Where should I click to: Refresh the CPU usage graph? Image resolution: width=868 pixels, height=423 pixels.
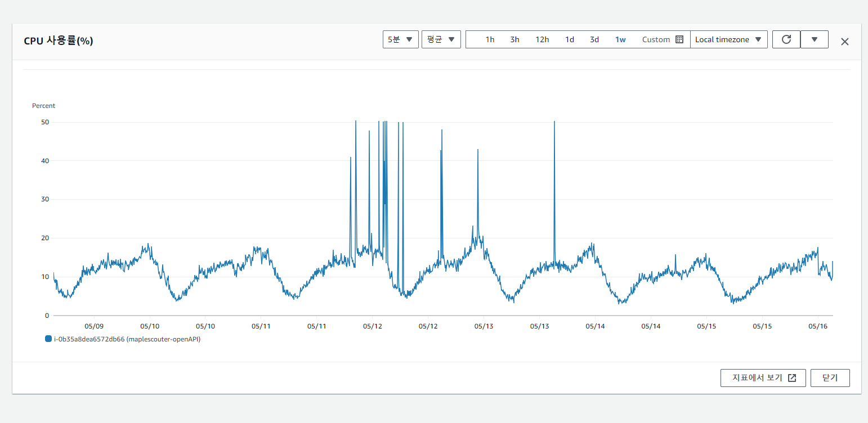click(x=786, y=39)
